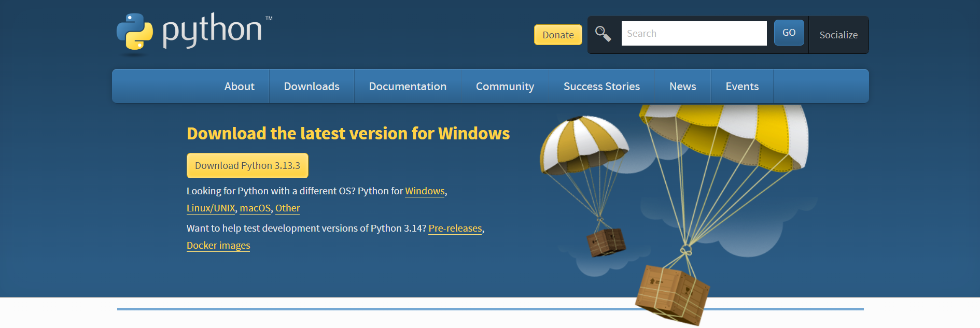Click Download Python 3.13.3 button
Screen dimensions: 980x328
247,166
